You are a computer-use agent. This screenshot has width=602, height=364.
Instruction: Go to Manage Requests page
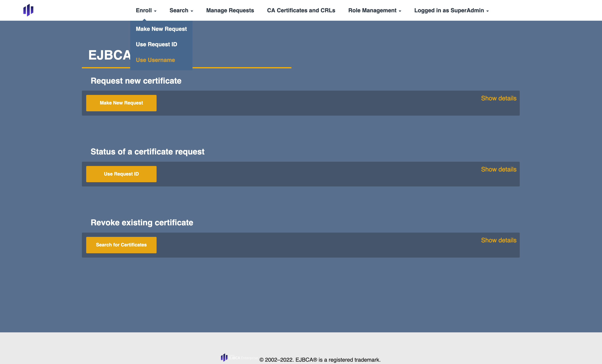tap(230, 11)
